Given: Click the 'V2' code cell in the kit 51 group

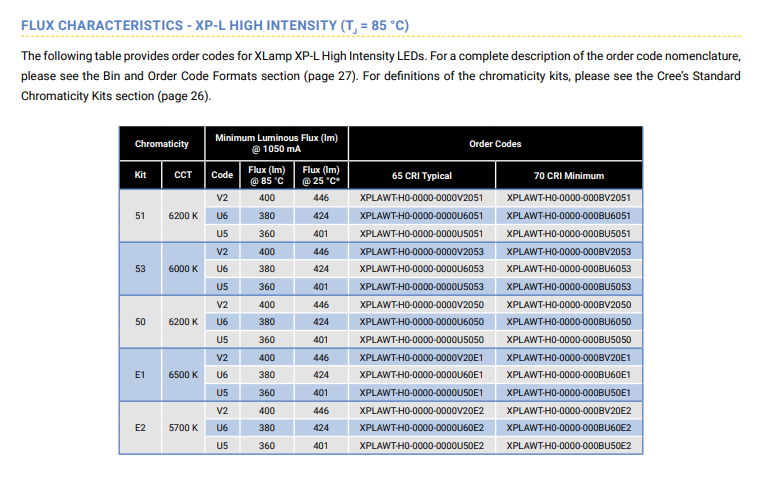Looking at the screenshot, I should (x=222, y=198).
